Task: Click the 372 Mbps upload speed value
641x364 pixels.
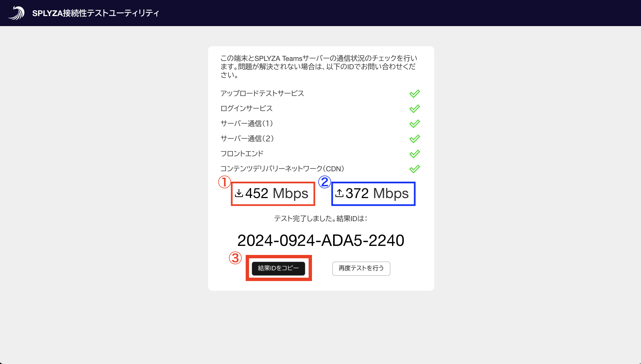Action: click(377, 193)
